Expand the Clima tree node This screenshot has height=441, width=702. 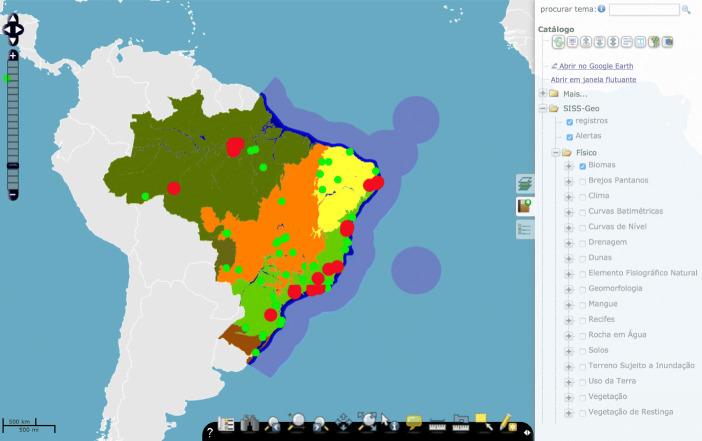point(569,197)
